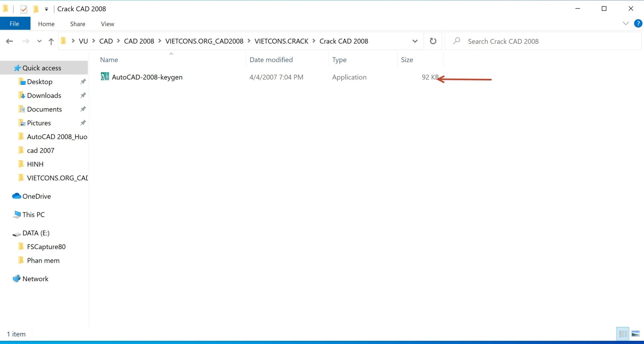Open the address bar history dropdown

click(415, 41)
